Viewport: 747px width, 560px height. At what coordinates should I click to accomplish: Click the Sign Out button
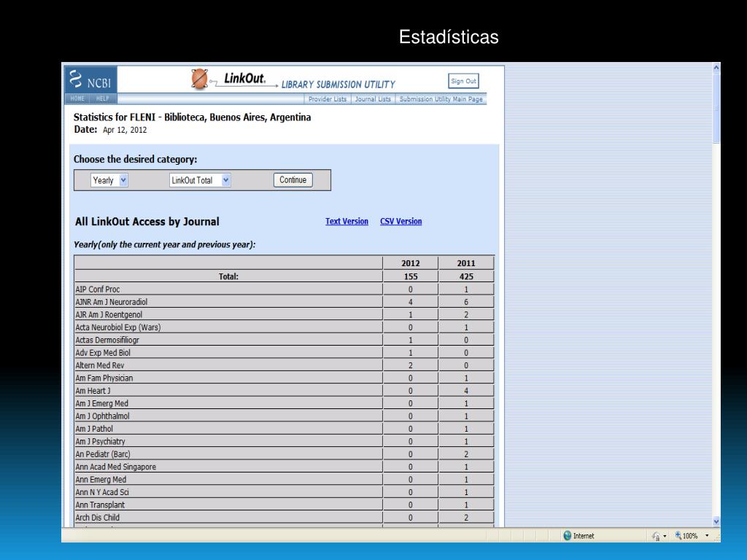(x=463, y=81)
